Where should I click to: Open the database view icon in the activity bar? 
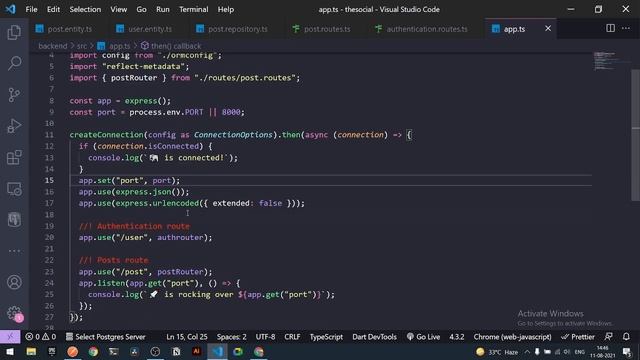point(14,220)
